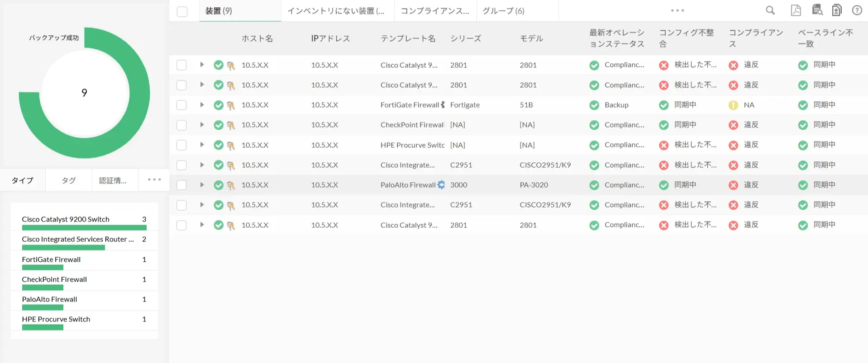Click the gear icon next to PaloAlto Firewall
868x363 pixels.
(x=441, y=185)
